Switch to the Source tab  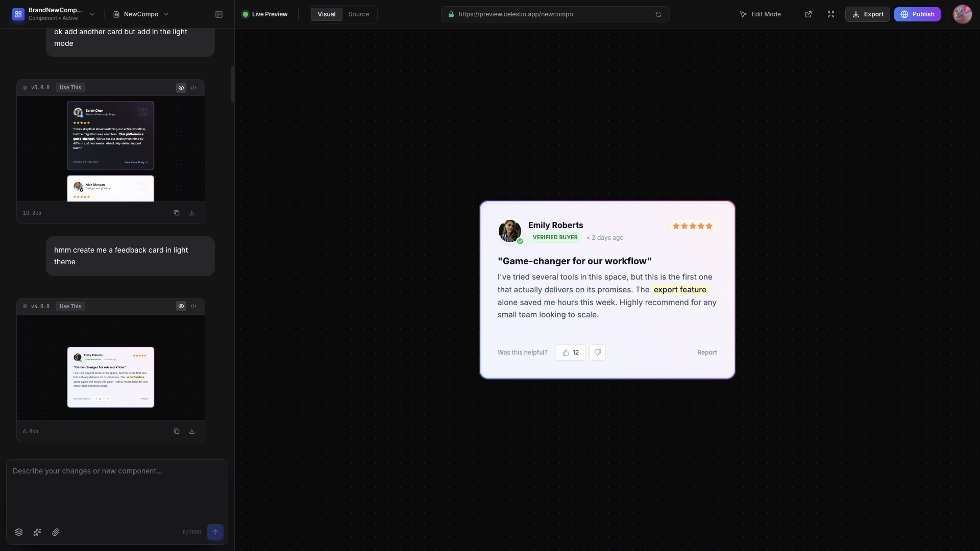tap(358, 14)
